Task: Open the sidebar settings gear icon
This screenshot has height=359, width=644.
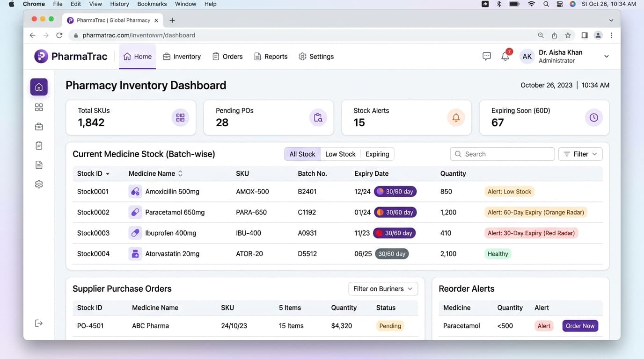Action: (39, 184)
